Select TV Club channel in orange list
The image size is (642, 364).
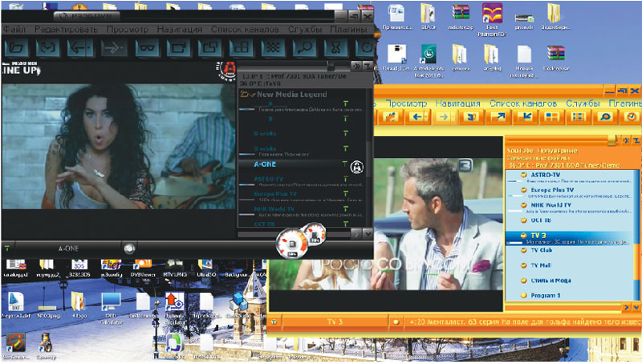coord(543,250)
